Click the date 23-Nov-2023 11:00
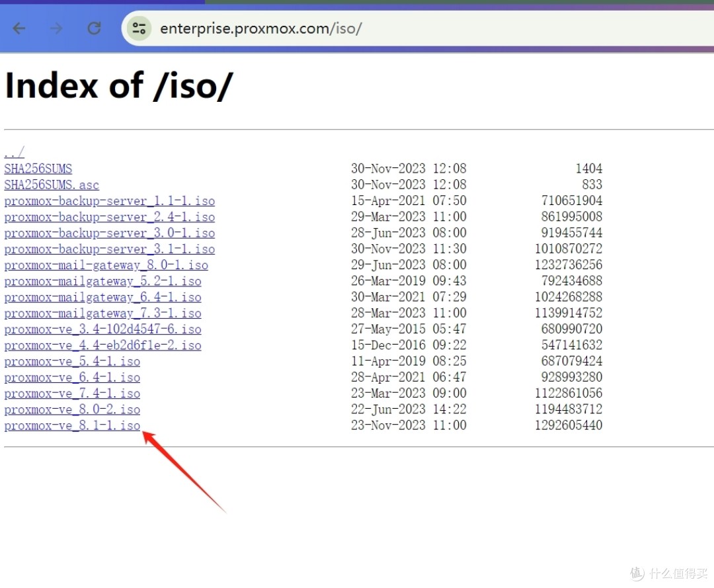Viewport: 714px width, 588px height. (x=409, y=425)
